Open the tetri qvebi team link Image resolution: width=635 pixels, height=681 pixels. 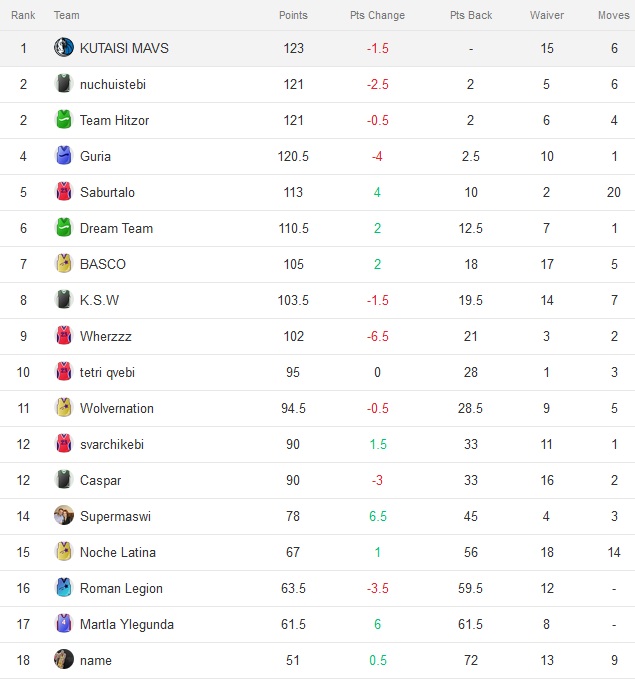[107, 372]
